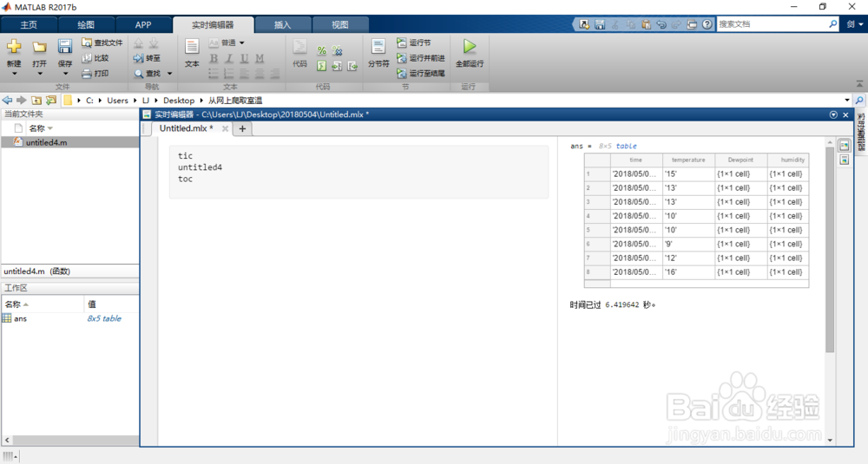Click 运行节 (Run Section)
Screen dimensions: 868x464
(x=414, y=42)
